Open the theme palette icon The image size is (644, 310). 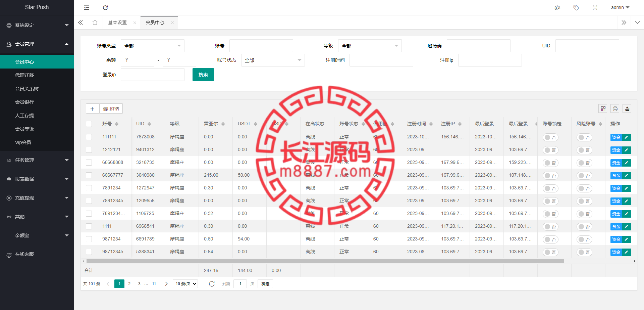(x=557, y=8)
